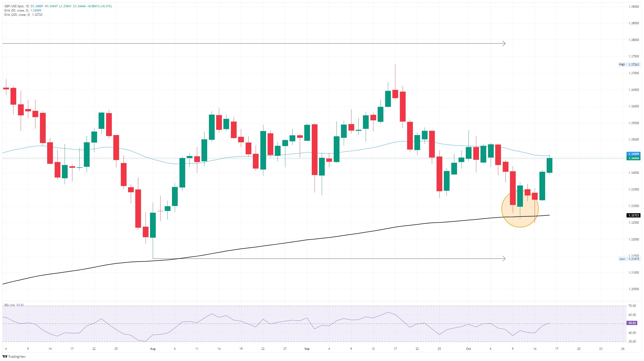The height and width of the screenshot is (361, 644).
Task: Click the Aug label on time axis
Action: pos(153,349)
